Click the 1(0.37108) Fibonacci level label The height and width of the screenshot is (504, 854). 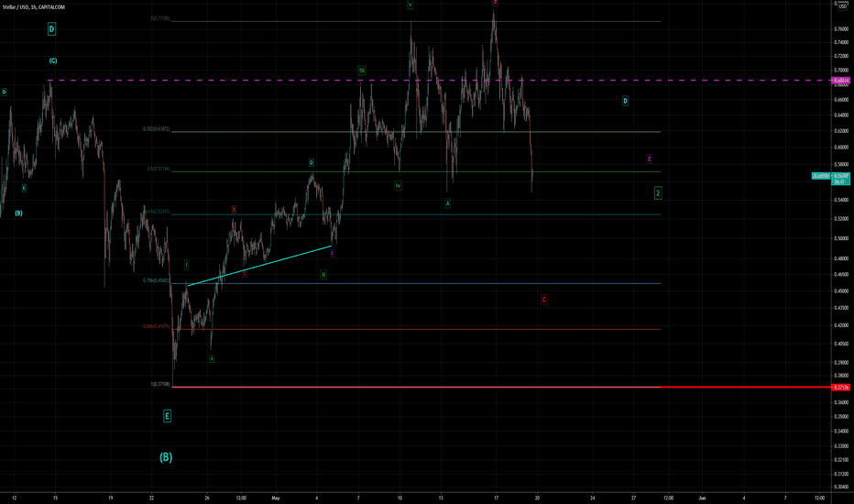tap(160, 384)
